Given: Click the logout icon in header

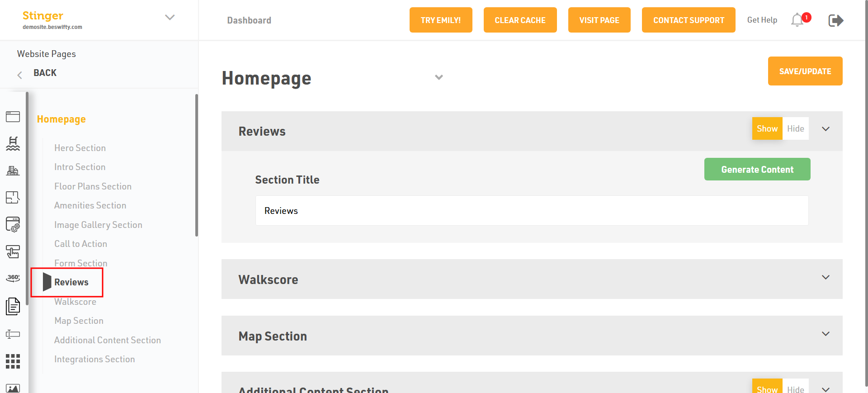Looking at the screenshot, I should coord(835,20).
